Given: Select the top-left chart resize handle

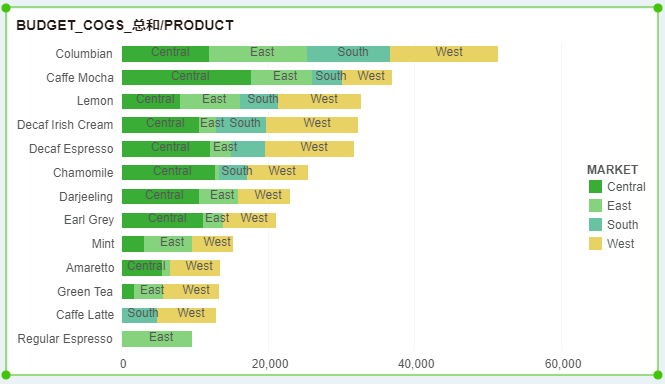Looking at the screenshot, I should pyautogui.click(x=6, y=8).
